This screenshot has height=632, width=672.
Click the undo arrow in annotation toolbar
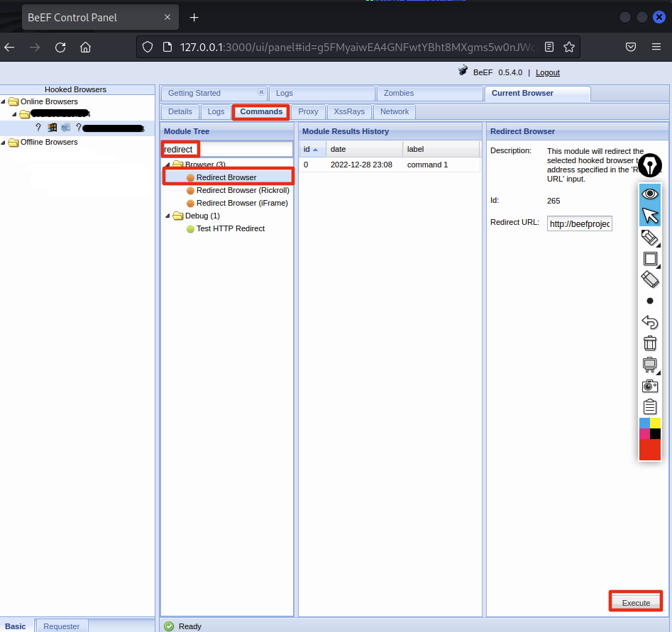[x=650, y=322]
